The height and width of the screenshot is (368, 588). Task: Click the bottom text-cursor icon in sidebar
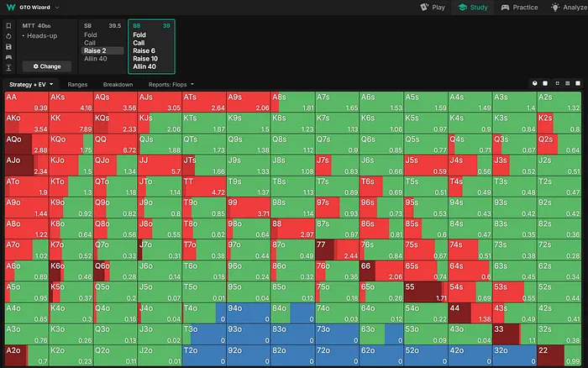[x=8, y=67]
